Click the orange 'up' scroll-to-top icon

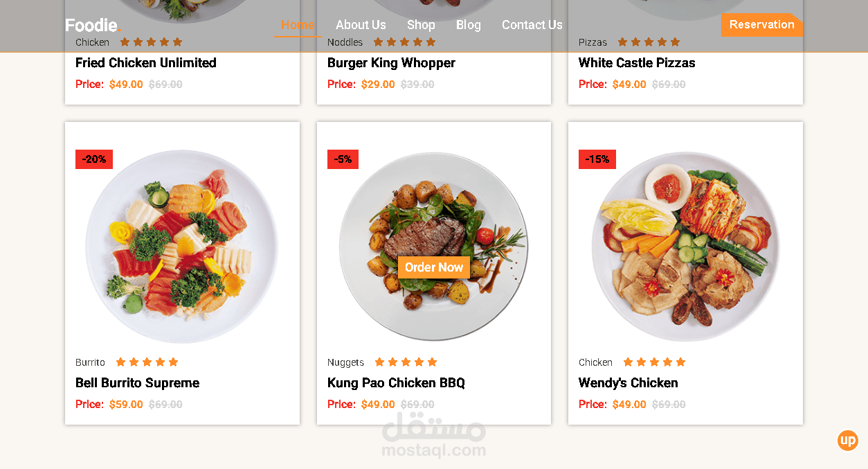tap(847, 441)
